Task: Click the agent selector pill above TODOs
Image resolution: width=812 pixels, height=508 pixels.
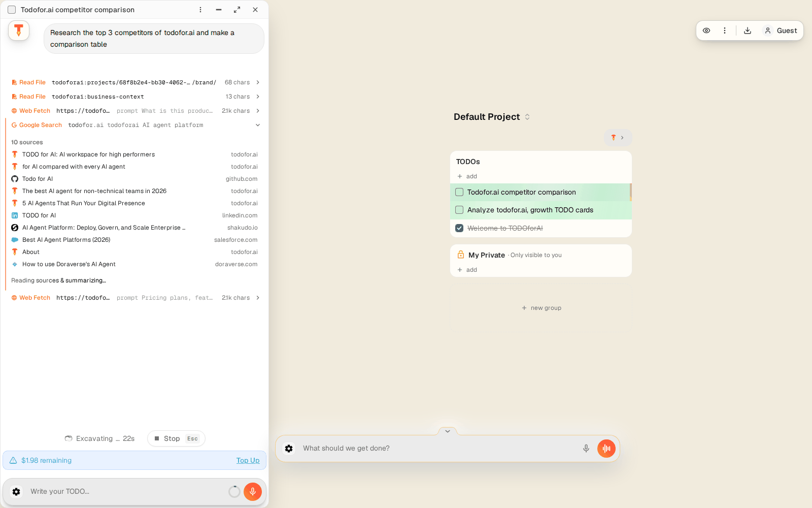Action: pos(618,138)
